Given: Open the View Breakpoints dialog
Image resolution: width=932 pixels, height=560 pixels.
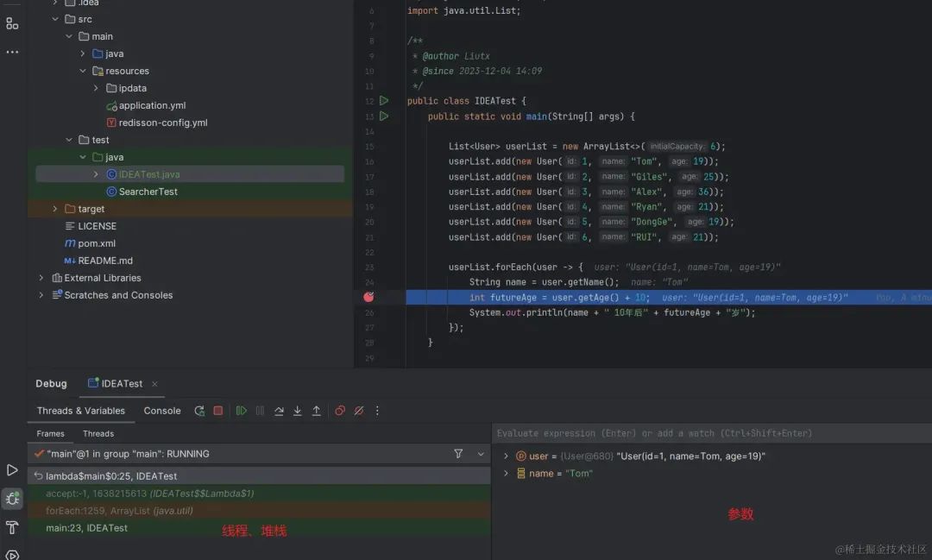Looking at the screenshot, I should click(340, 411).
